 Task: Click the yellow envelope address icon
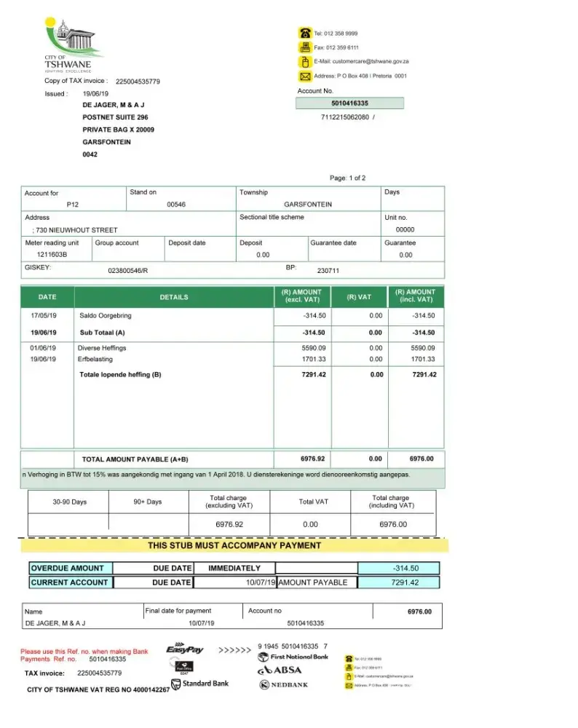305,76
